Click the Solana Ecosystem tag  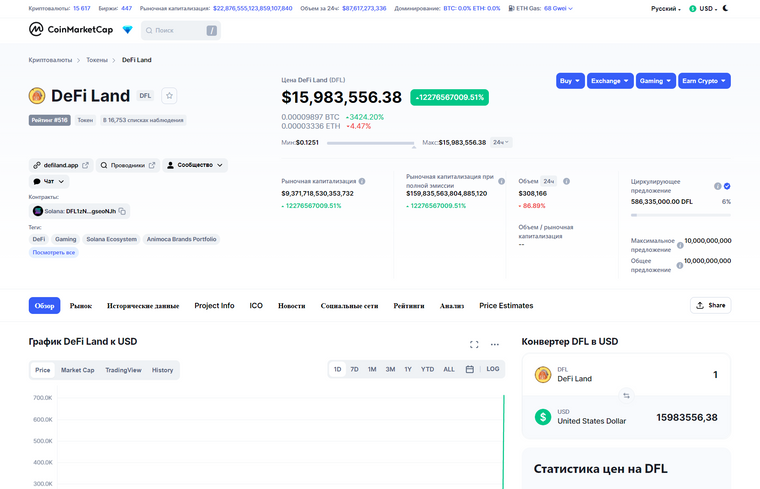click(x=111, y=239)
